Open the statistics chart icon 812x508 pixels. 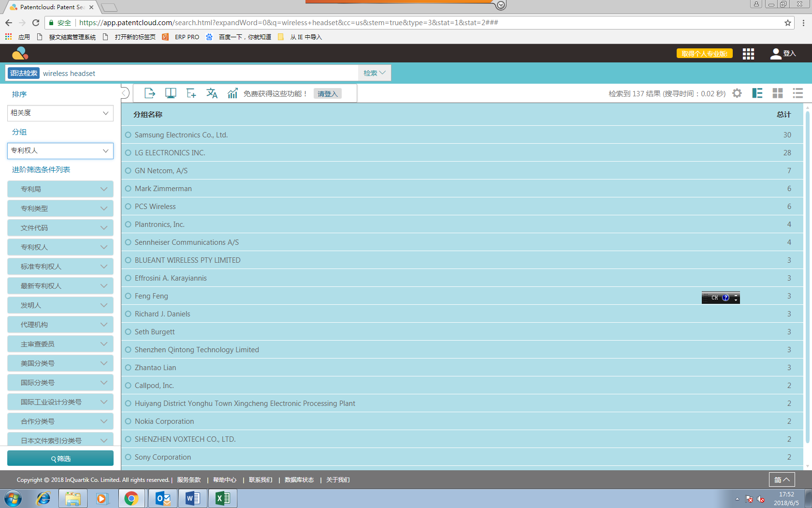(x=232, y=93)
